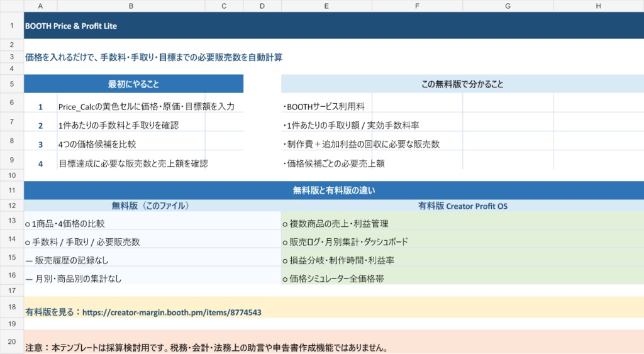The height and width of the screenshot is (354, 644).
Task: Click the '無料版と有料版の違い' banner cell
Action: point(334,190)
